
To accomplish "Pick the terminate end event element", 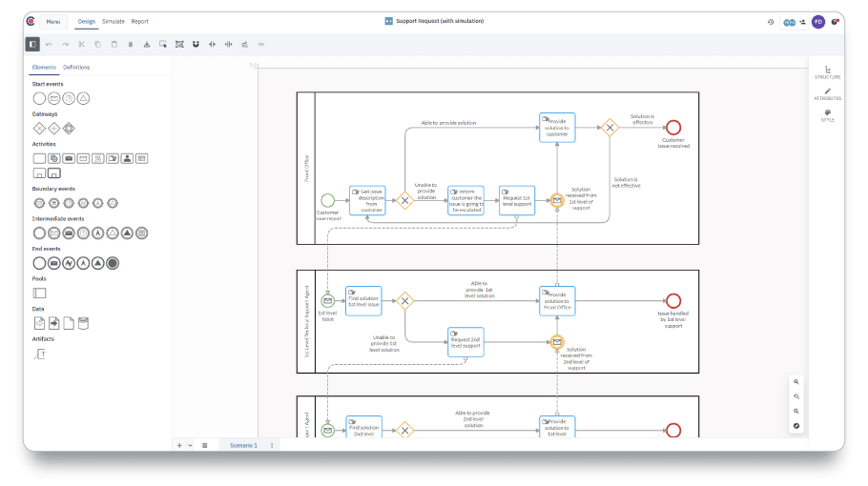I will [113, 263].
